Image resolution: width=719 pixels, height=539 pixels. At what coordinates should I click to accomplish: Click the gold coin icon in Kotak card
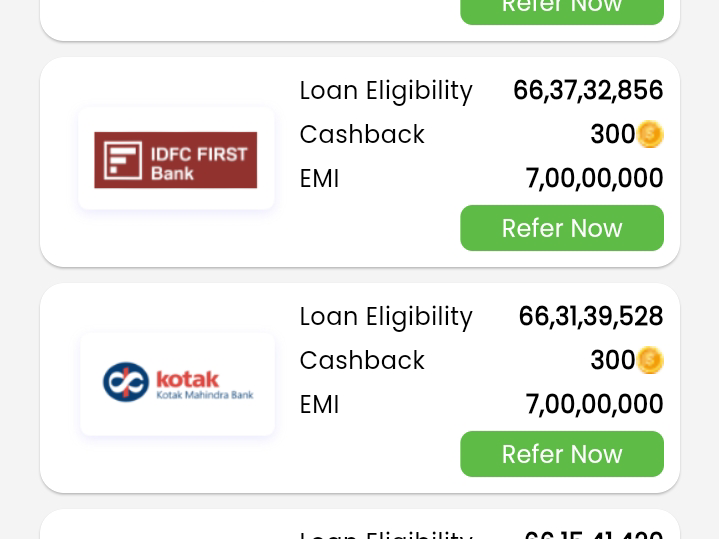point(650,360)
